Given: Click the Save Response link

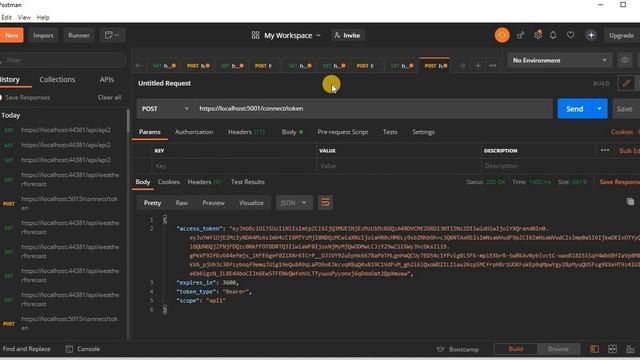Looking at the screenshot, I should [x=620, y=182].
